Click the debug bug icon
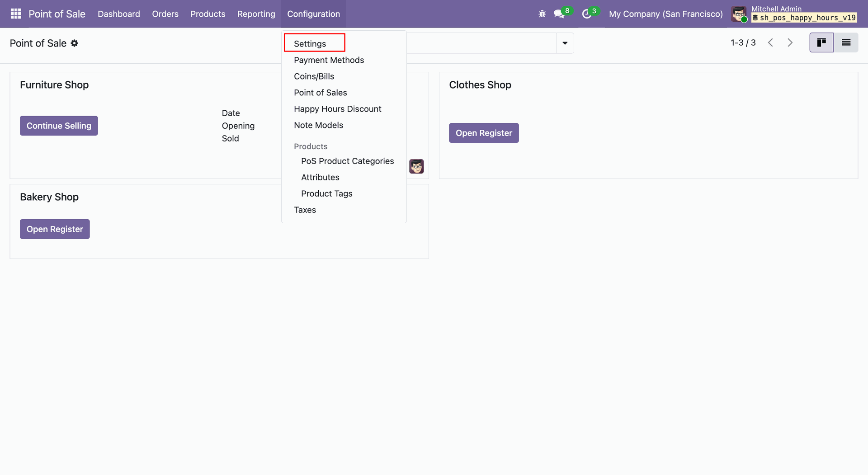868x475 pixels. coord(542,14)
